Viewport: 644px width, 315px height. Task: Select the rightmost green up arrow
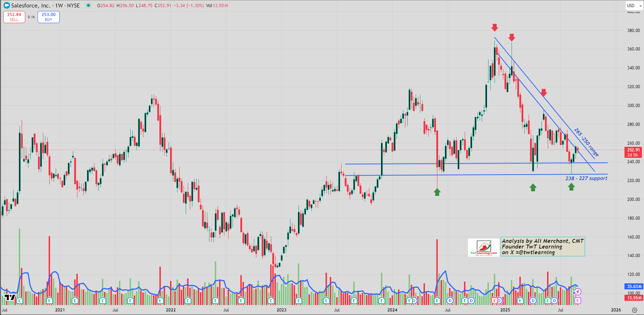tap(571, 187)
